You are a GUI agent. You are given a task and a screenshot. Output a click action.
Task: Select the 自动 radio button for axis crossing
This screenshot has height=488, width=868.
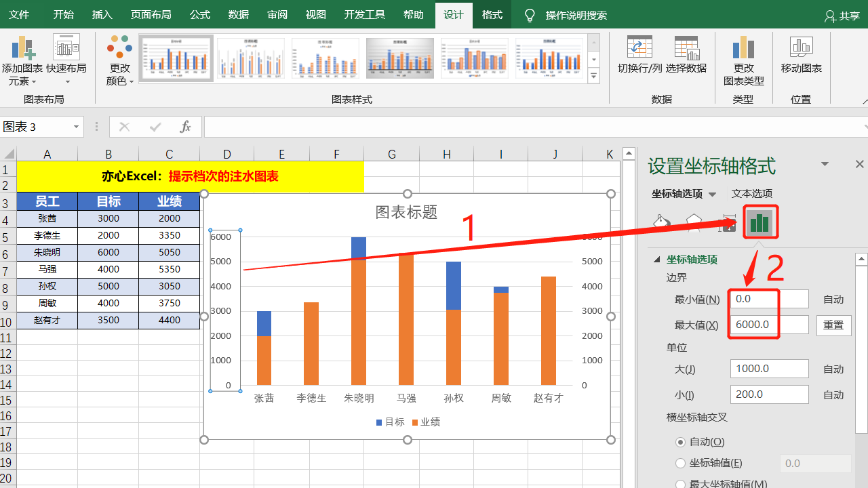pyautogui.click(x=681, y=442)
